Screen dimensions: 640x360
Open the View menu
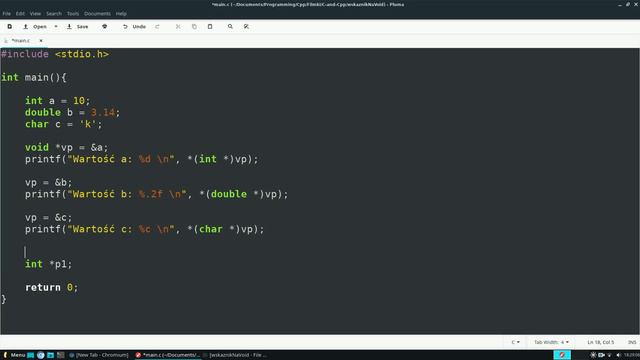click(x=35, y=13)
